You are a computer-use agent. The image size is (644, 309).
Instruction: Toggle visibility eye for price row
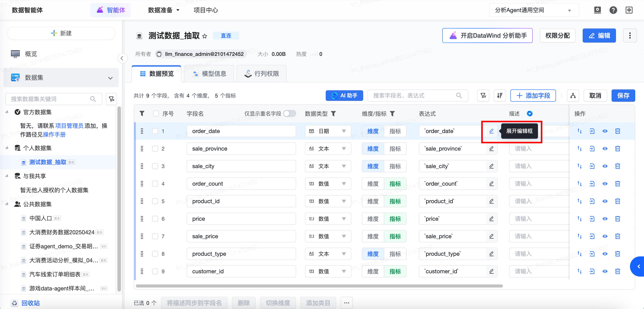tap(605, 219)
